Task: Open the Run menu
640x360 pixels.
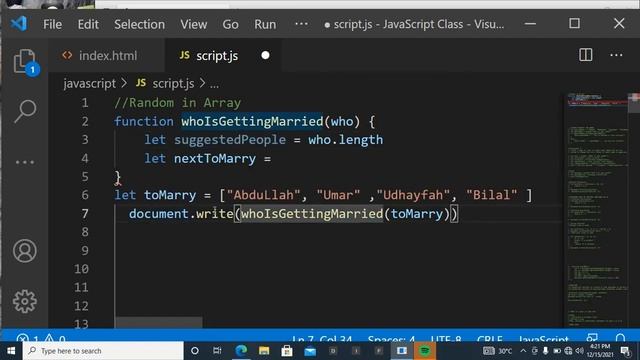Action: [x=265, y=24]
